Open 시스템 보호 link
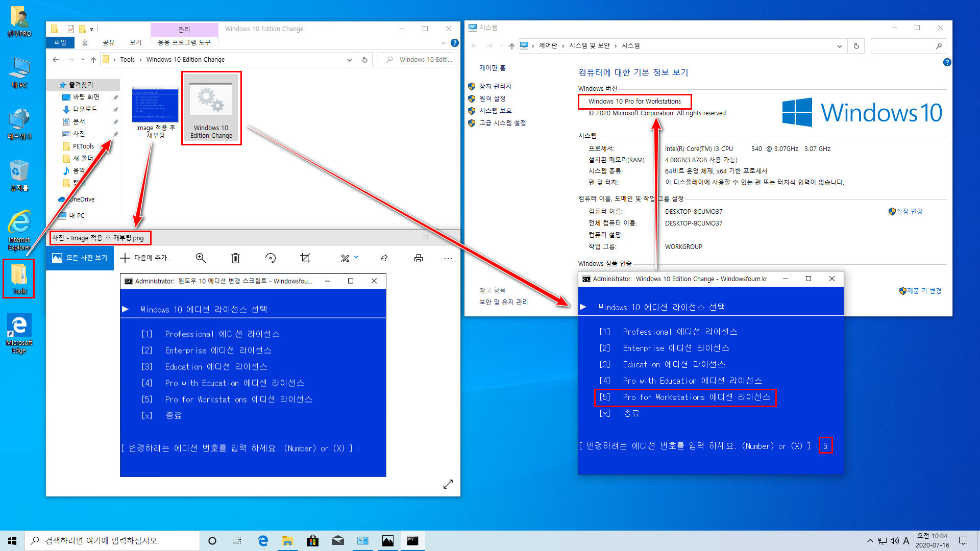 point(495,111)
